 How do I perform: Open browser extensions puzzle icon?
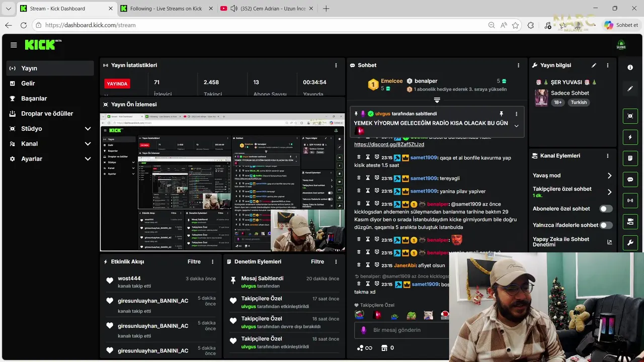[531, 25]
